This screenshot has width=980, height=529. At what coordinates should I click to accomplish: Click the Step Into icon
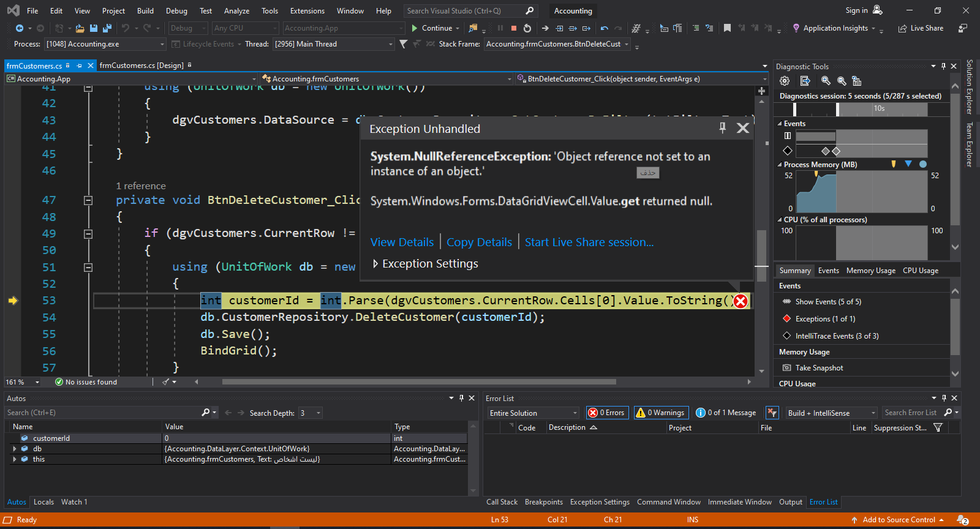point(559,28)
